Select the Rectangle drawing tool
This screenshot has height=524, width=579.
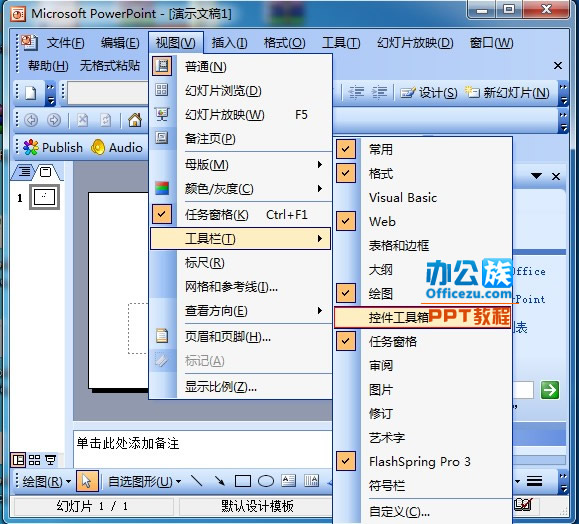click(243, 481)
